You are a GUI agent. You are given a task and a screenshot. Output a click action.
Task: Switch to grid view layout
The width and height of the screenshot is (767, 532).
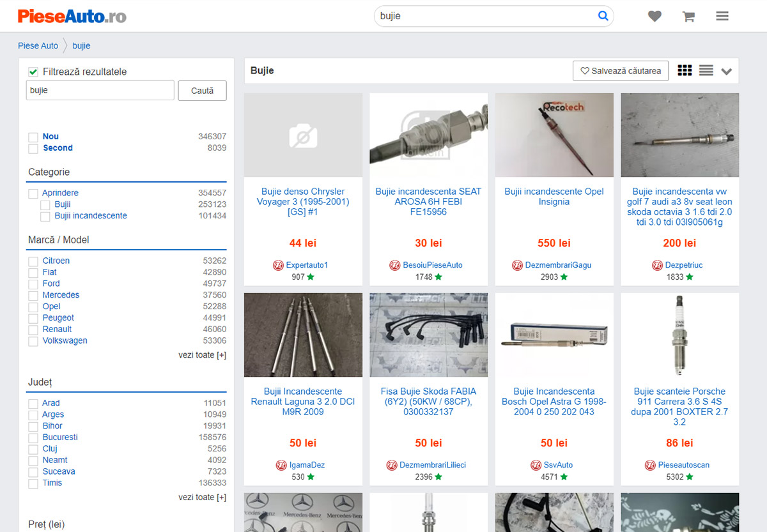[x=685, y=71]
